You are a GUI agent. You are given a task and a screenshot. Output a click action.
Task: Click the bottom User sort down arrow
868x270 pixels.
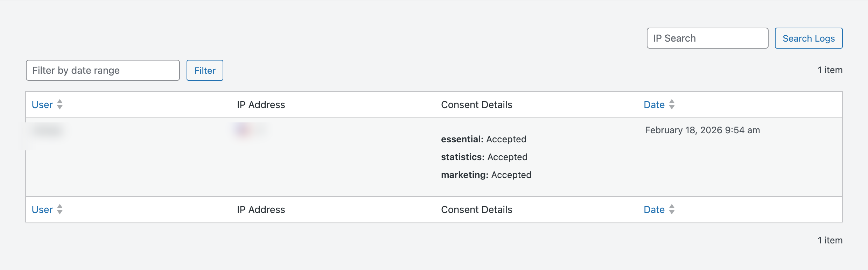tap(59, 212)
